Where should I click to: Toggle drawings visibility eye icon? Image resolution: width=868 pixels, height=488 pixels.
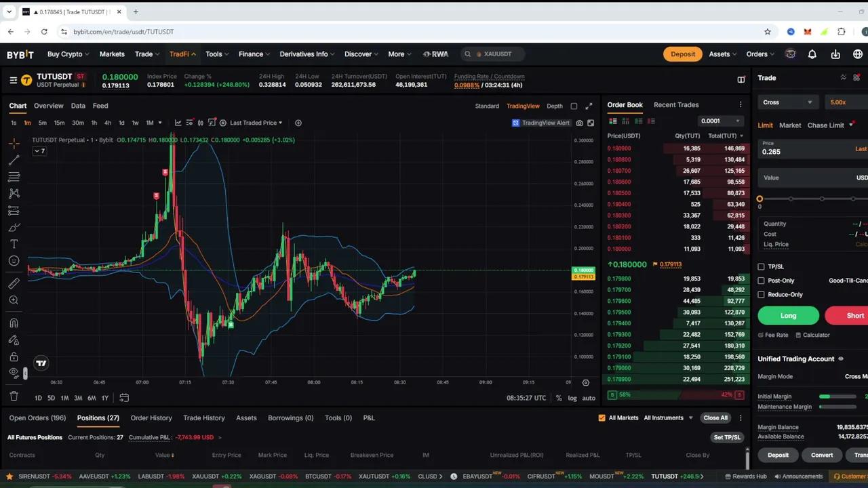[14, 373]
